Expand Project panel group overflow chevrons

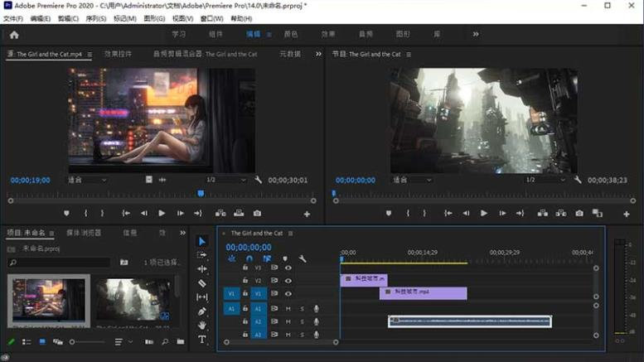click(x=183, y=233)
